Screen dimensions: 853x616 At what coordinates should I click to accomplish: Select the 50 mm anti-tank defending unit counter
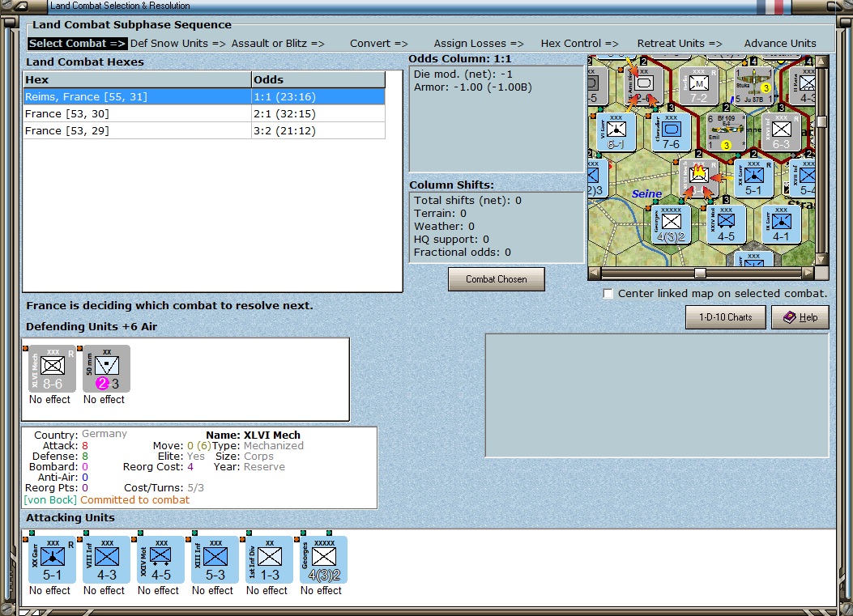(107, 368)
